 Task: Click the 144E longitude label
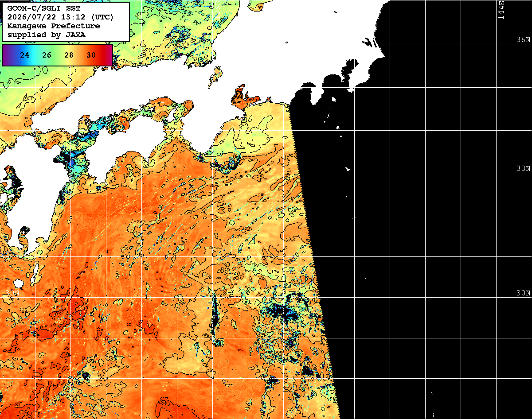click(x=501, y=10)
